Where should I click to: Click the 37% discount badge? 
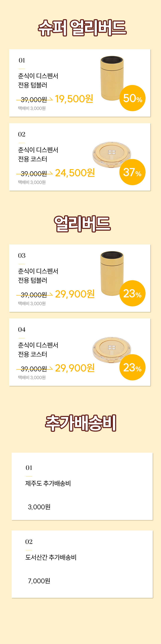(x=132, y=172)
